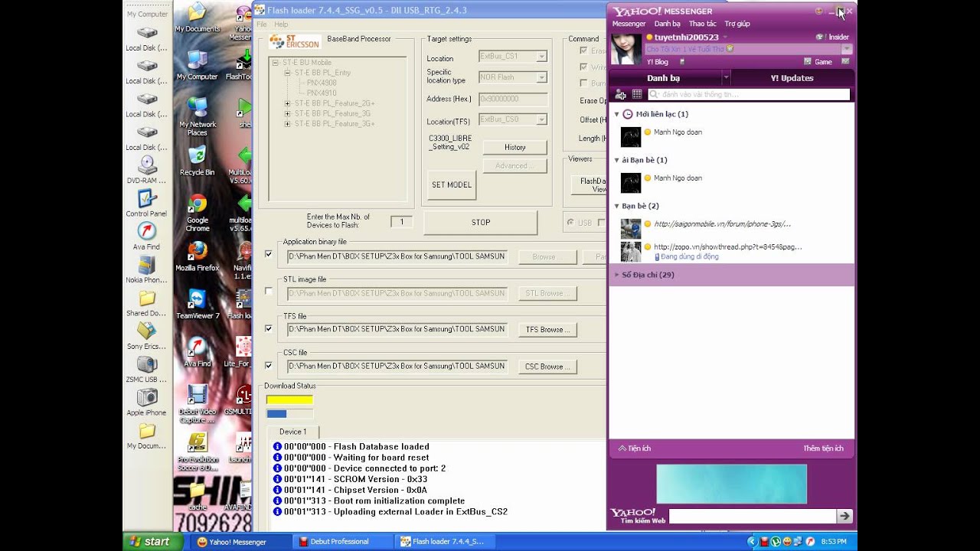Click CSC Browse button
The height and width of the screenshot is (551, 980).
(547, 367)
